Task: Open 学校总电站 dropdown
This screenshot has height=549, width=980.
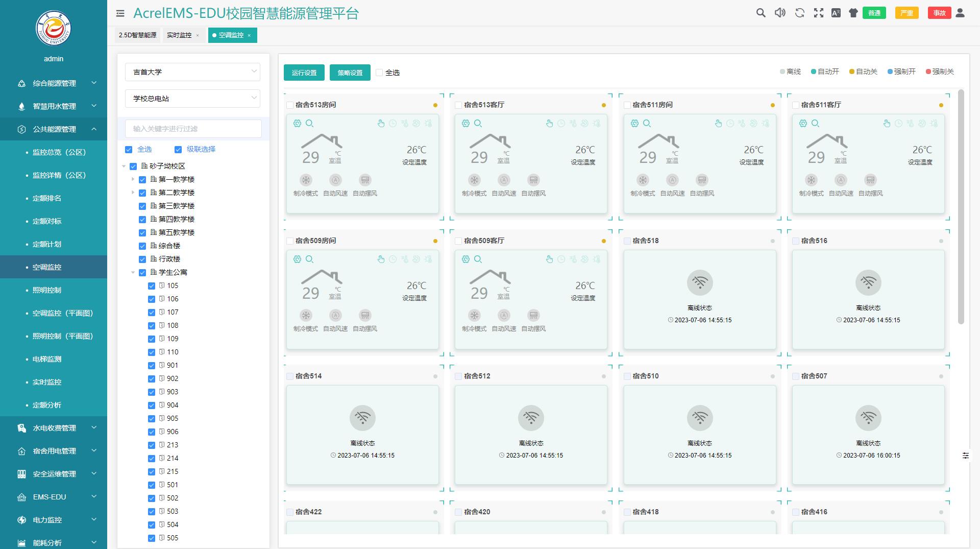Action: click(x=192, y=99)
